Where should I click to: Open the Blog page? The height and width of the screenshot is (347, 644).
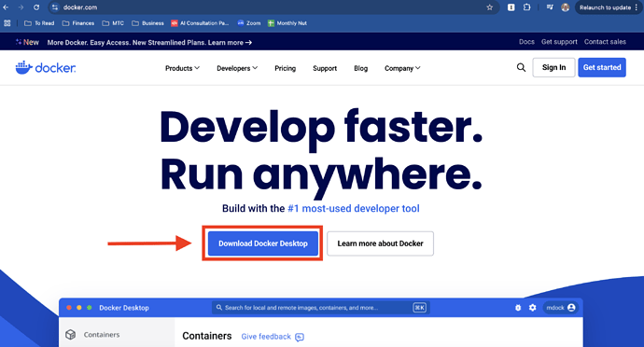tap(360, 68)
